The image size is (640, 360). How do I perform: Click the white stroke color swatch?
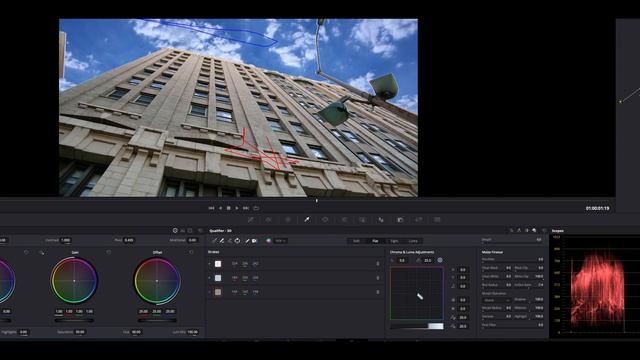coord(218,264)
